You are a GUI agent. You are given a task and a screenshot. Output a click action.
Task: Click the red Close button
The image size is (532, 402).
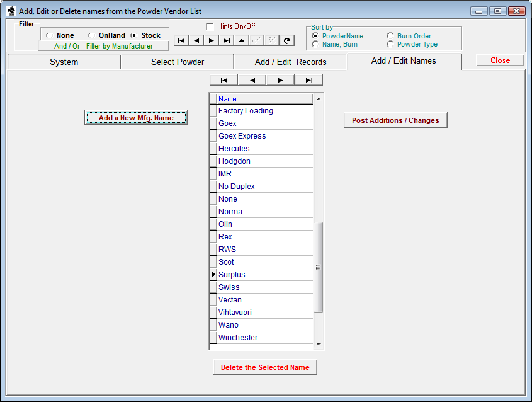tap(500, 60)
